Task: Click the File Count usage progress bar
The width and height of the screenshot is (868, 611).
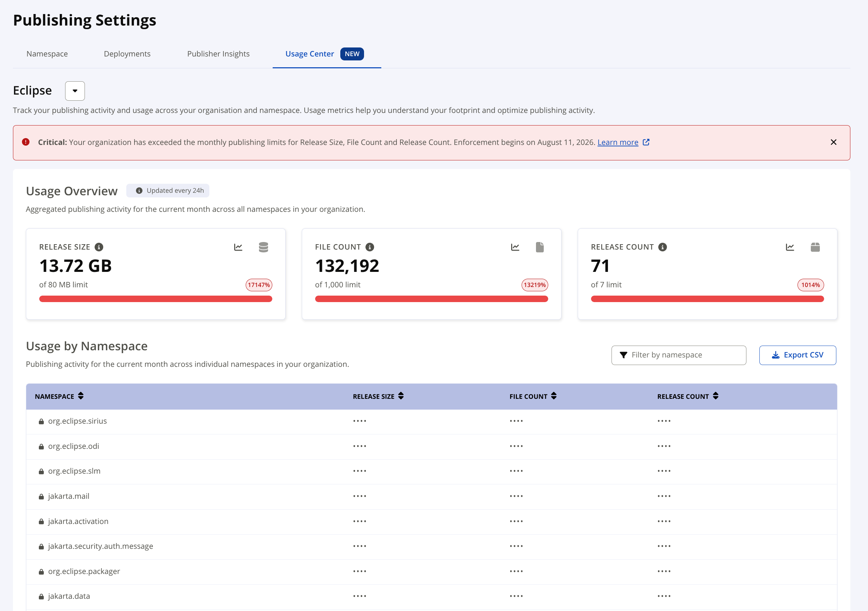Action: coord(431,299)
